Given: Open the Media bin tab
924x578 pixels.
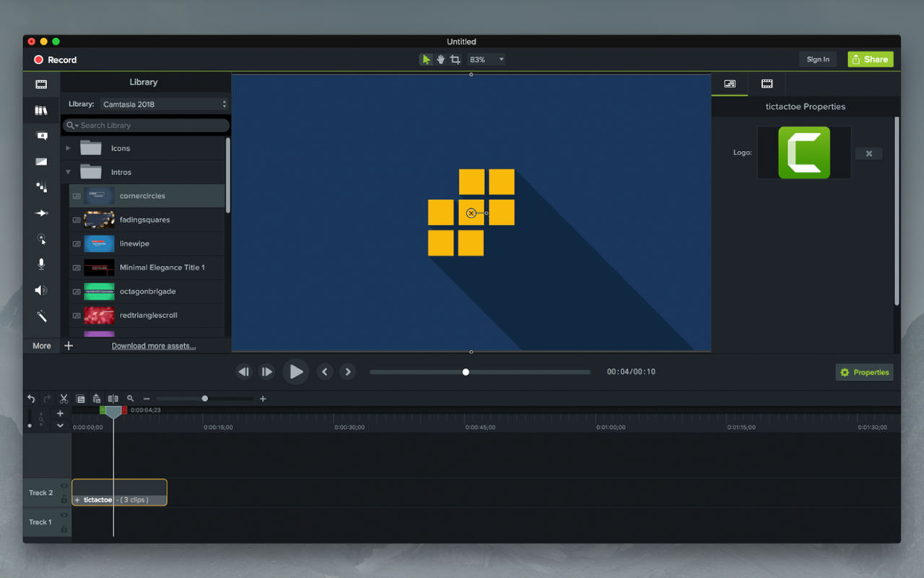Looking at the screenshot, I should pos(41,85).
